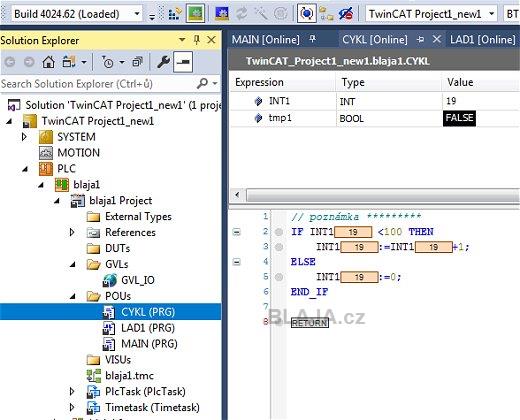The image size is (520, 420).
Task: Toggle the pin on CYKL [Online] tab
Action: click(x=421, y=39)
